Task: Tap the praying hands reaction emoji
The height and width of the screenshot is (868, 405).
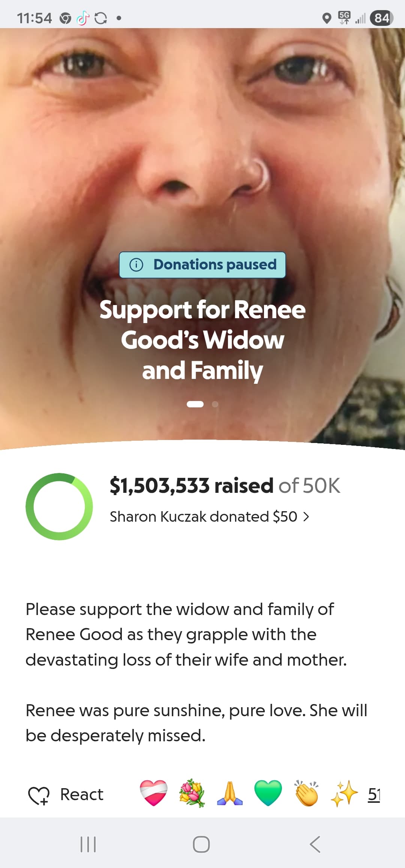Action: click(230, 793)
